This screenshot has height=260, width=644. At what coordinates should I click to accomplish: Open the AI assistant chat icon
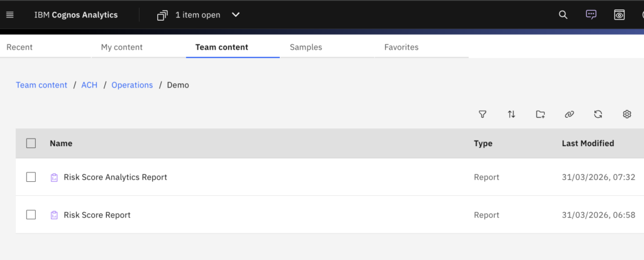point(591,15)
